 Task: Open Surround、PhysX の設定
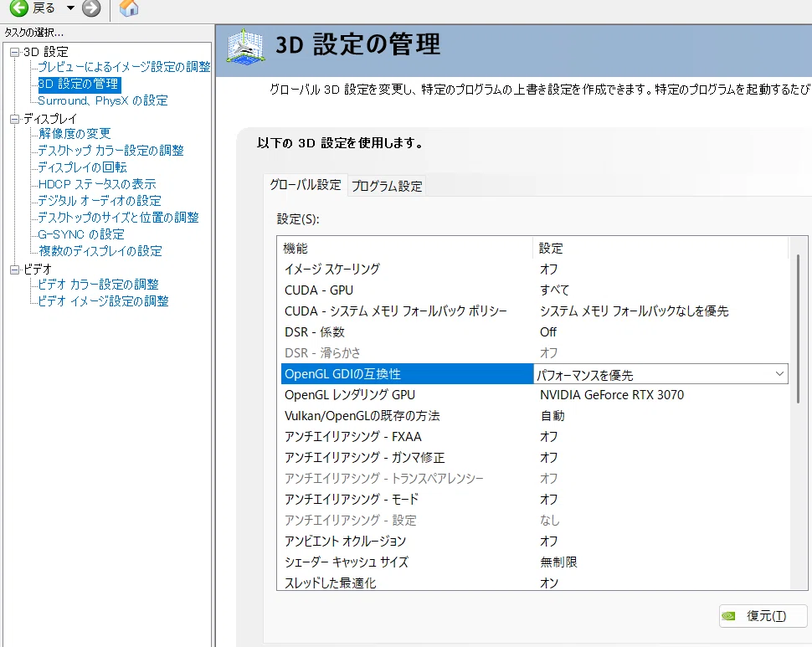[103, 100]
